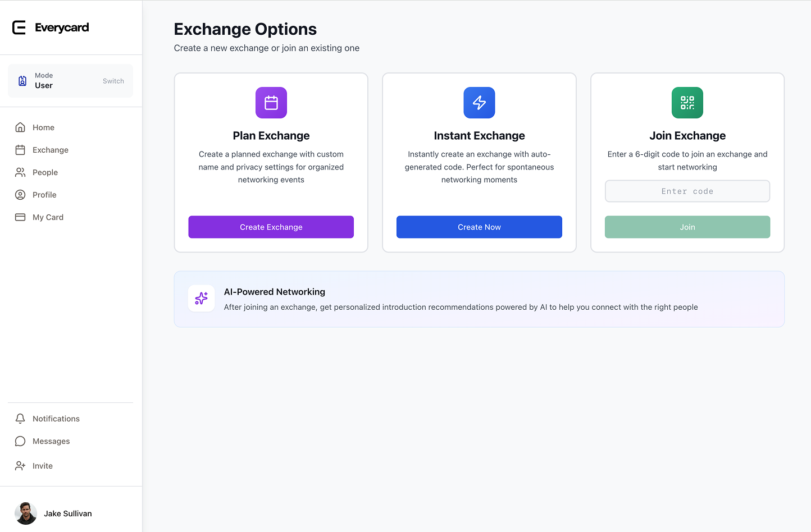This screenshot has height=532, width=811.
Task: Select the Home icon in the sidebar
Action: [20, 127]
